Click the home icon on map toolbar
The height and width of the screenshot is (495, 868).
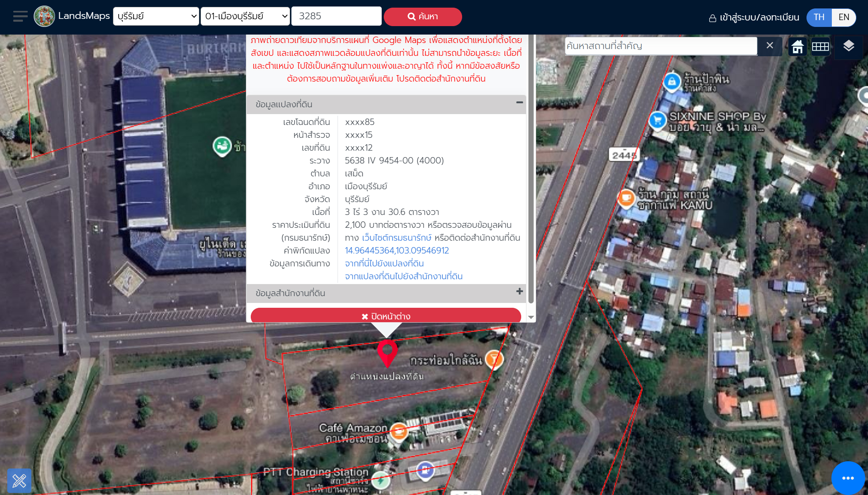point(797,47)
